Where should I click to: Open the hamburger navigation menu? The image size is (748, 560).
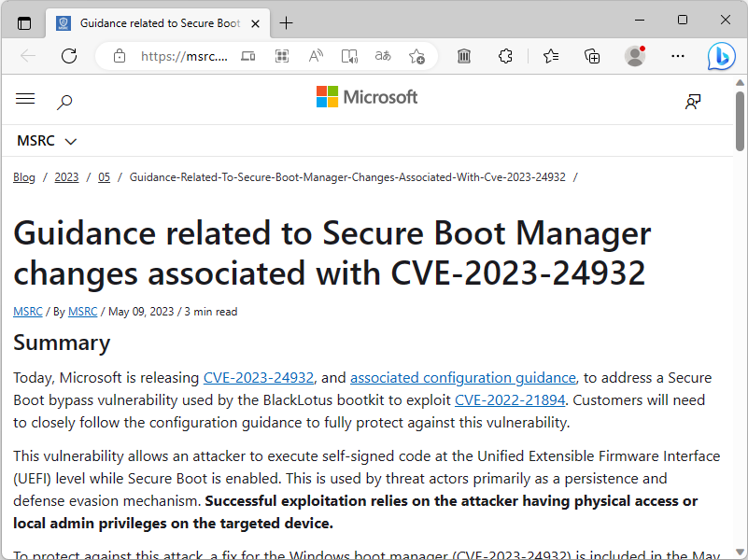(x=25, y=99)
